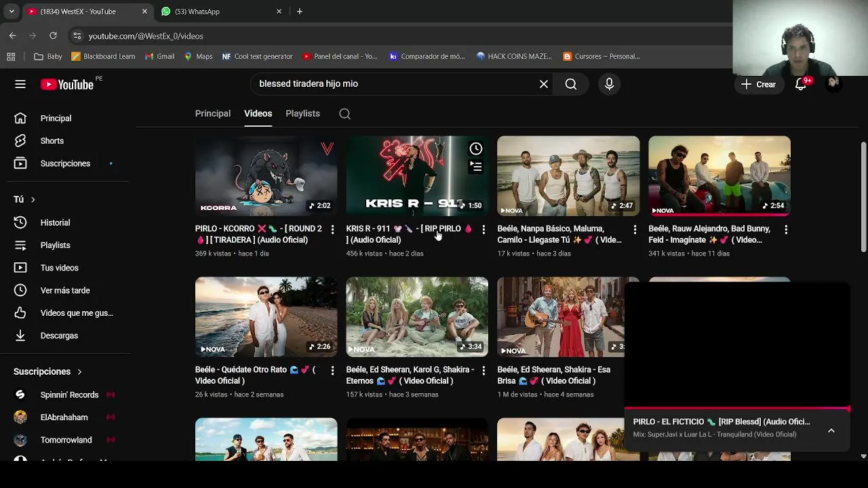This screenshot has height=488, width=868.
Task: Open the account avatar menu
Action: (x=833, y=84)
